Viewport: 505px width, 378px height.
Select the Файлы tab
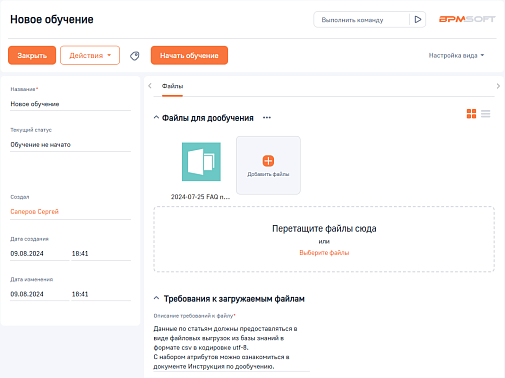click(172, 86)
